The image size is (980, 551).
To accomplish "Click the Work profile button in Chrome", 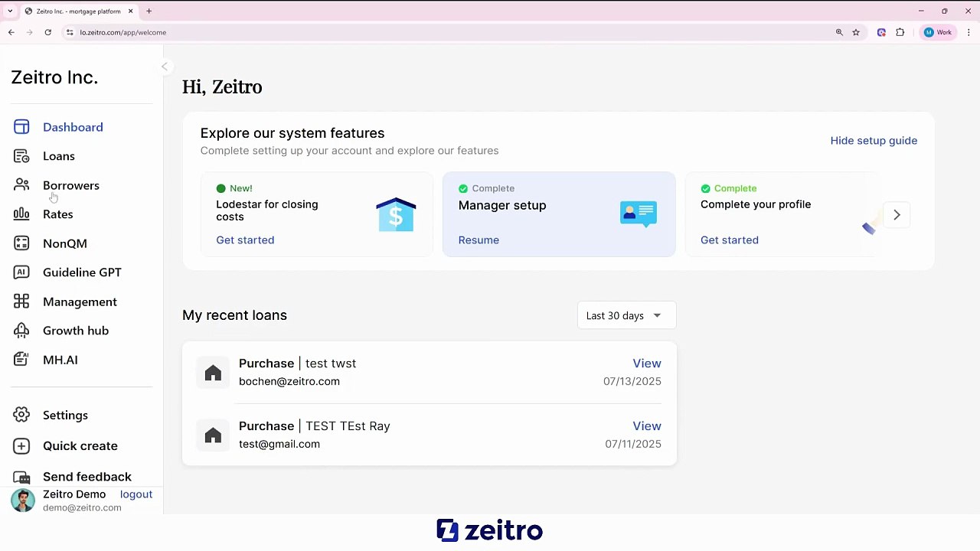I will point(938,32).
